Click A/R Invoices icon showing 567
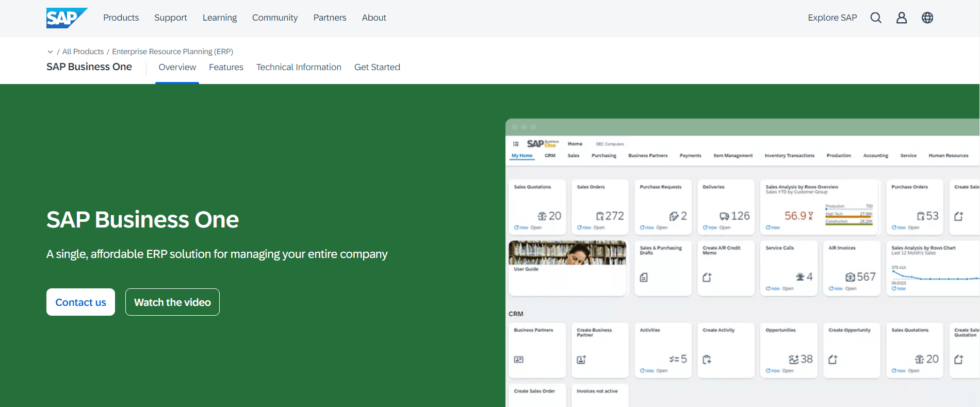 (851, 277)
